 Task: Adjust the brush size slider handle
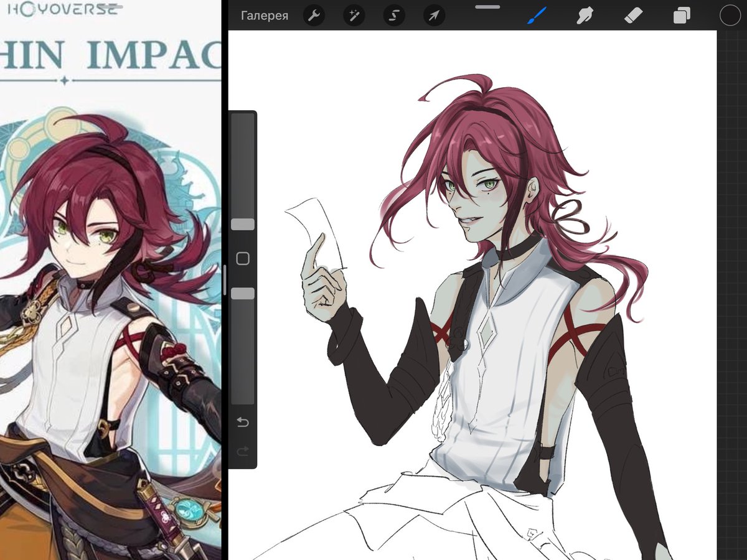click(243, 225)
